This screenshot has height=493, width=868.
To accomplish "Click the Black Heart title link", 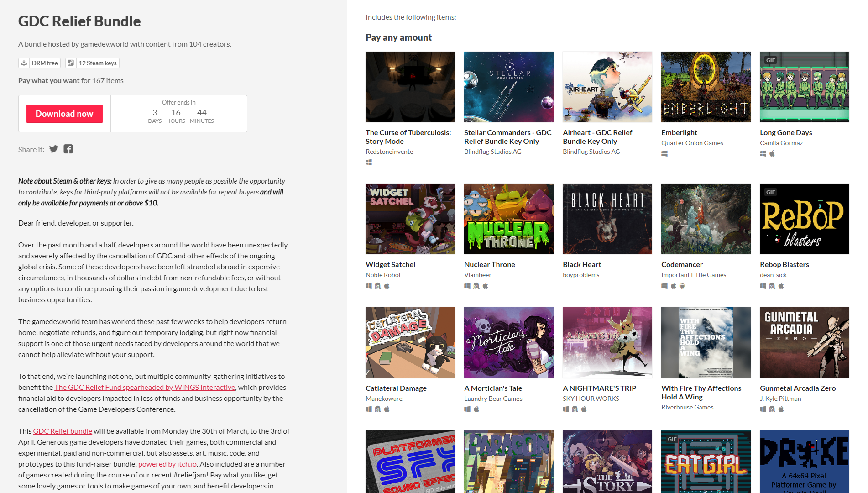I will coord(582,264).
